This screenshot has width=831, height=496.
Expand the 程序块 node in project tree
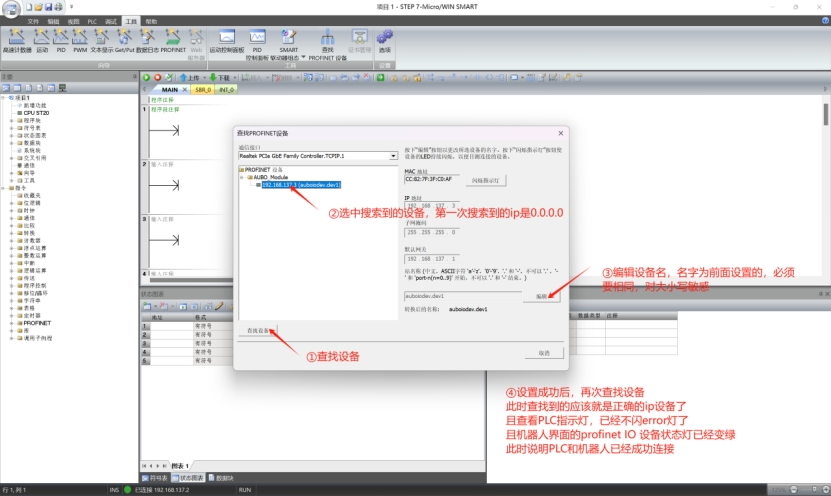(x=12, y=120)
